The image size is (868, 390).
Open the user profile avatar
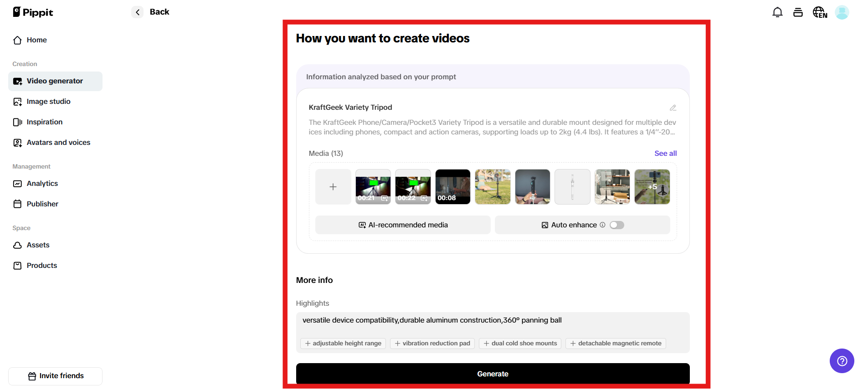point(842,12)
